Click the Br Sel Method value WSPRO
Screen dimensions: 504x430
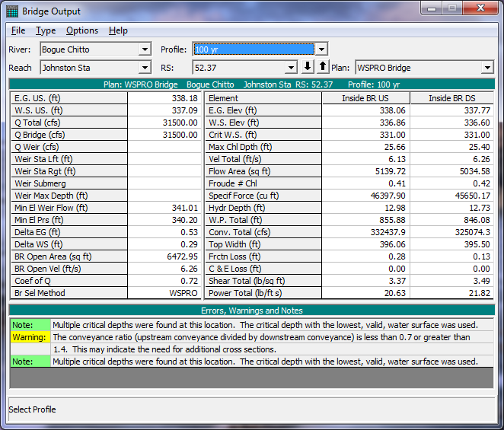(x=164, y=293)
